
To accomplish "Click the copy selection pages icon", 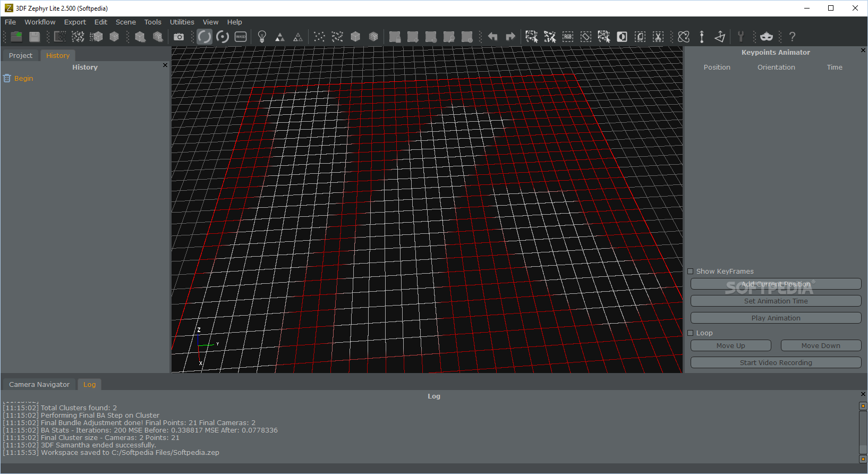I will (640, 37).
